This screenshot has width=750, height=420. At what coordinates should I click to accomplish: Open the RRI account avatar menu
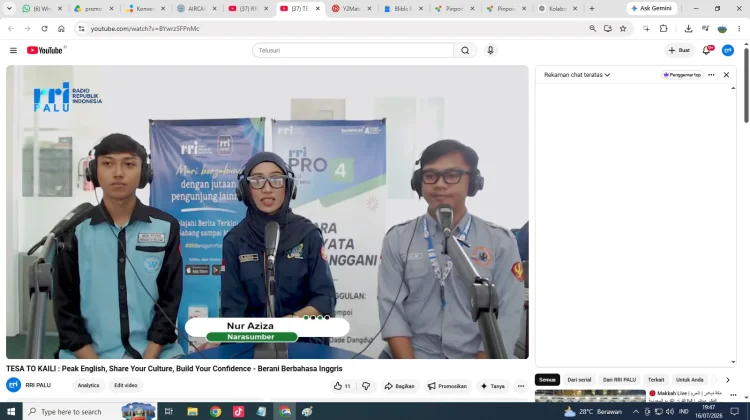point(728,50)
